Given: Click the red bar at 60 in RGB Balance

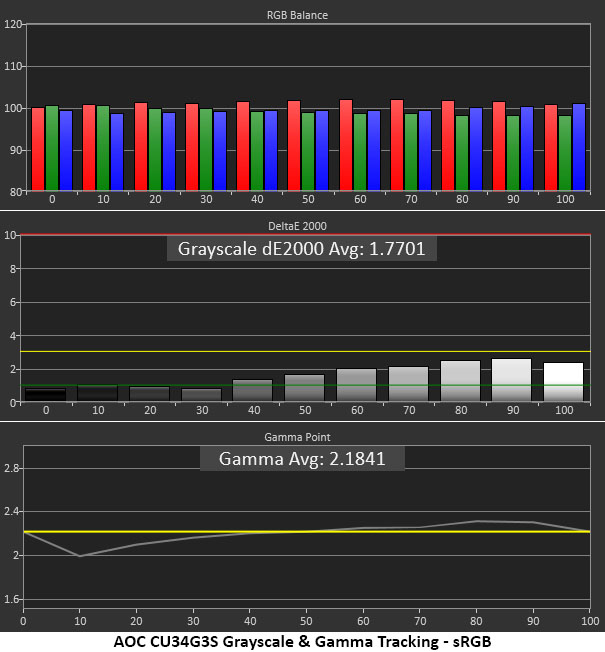Looking at the screenshot, I should pos(346,145).
